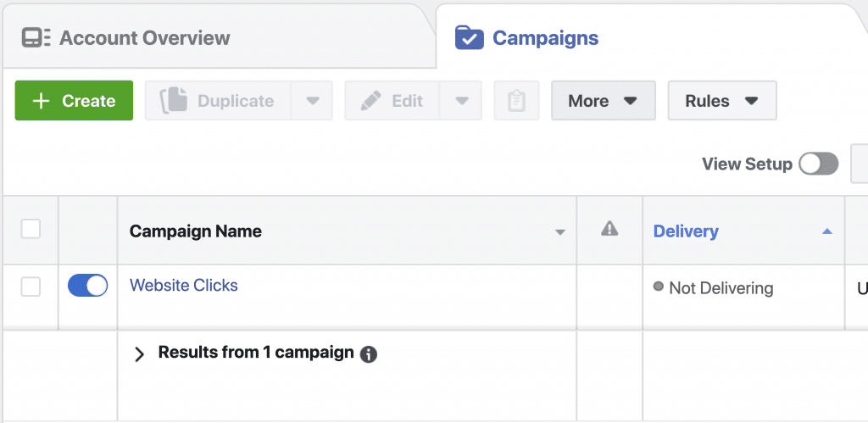868x423 pixels.
Task: Open the Campaign Name column dropdown arrow
Action: tap(560, 232)
